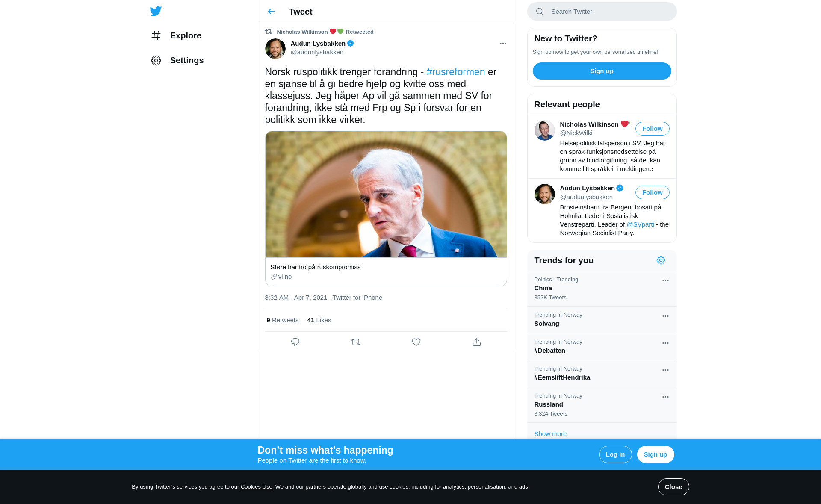Like the tweet with the heart icon
The height and width of the screenshot is (504, 821).
pyautogui.click(x=416, y=342)
